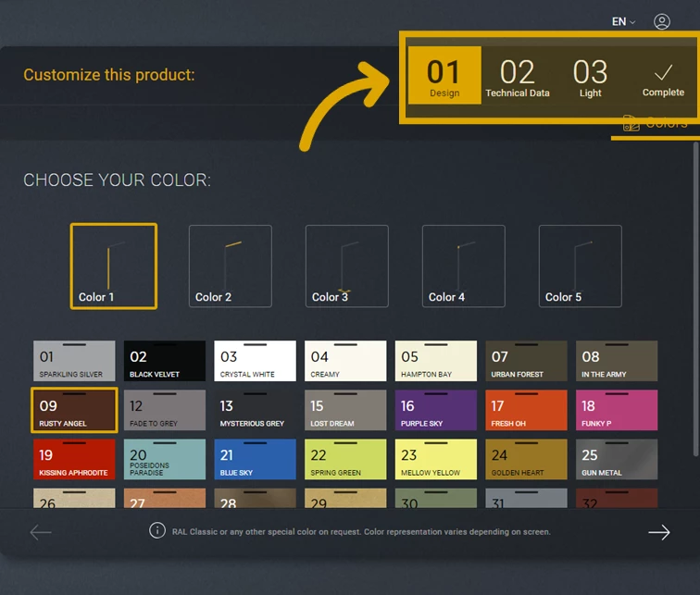700x595 pixels.
Task: Go to step 01 Design
Action: (x=444, y=76)
